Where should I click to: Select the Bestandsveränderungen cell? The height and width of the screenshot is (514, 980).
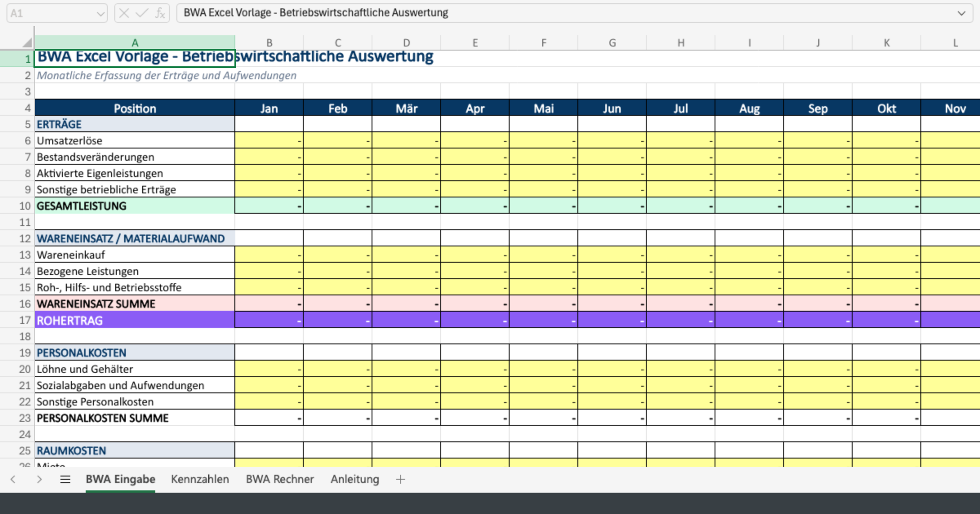(x=135, y=157)
